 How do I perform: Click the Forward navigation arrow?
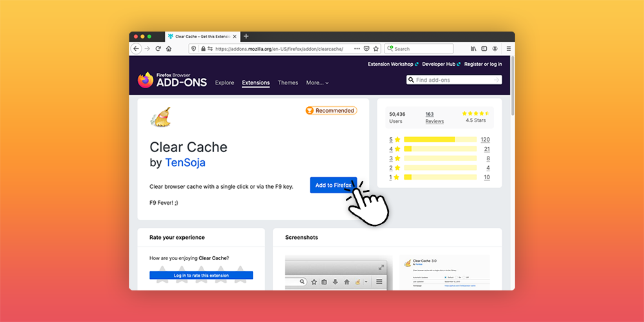[x=147, y=48]
